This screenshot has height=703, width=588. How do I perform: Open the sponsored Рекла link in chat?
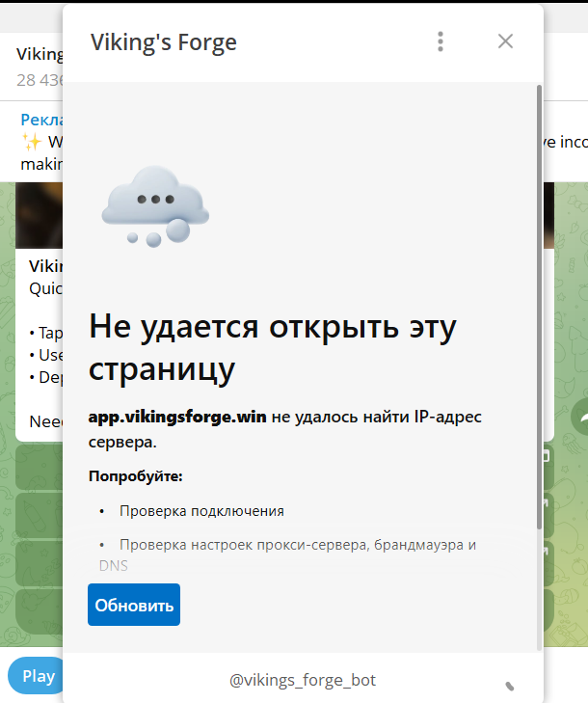point(41,120)
